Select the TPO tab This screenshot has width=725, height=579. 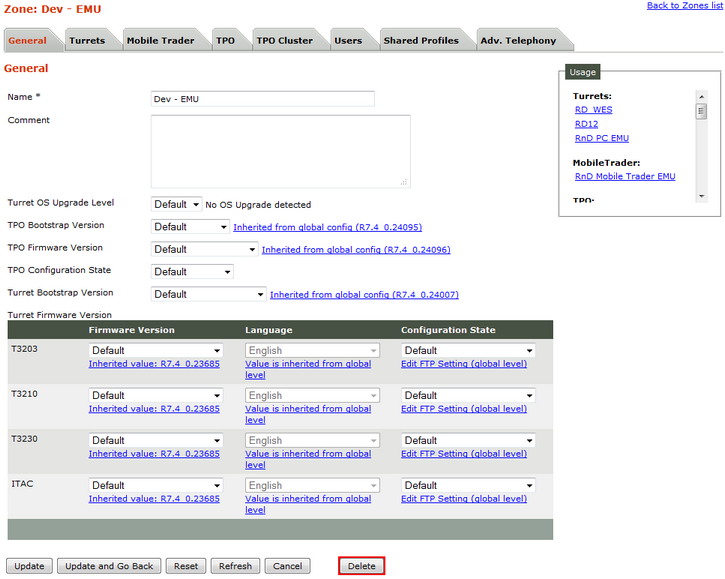pyautogui.click(x=226, y=40)
